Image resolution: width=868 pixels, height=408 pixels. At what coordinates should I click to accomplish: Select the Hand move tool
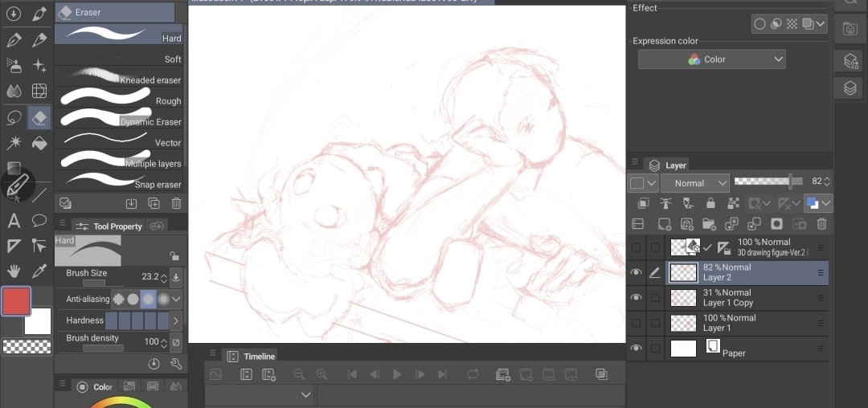click(x=14, y=271)
